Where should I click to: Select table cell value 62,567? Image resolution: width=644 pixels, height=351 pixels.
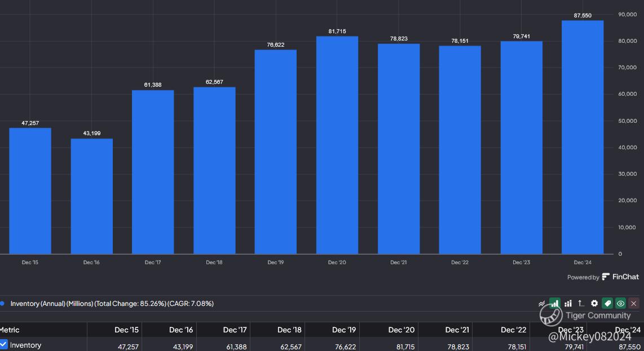(x=291, y=347)
